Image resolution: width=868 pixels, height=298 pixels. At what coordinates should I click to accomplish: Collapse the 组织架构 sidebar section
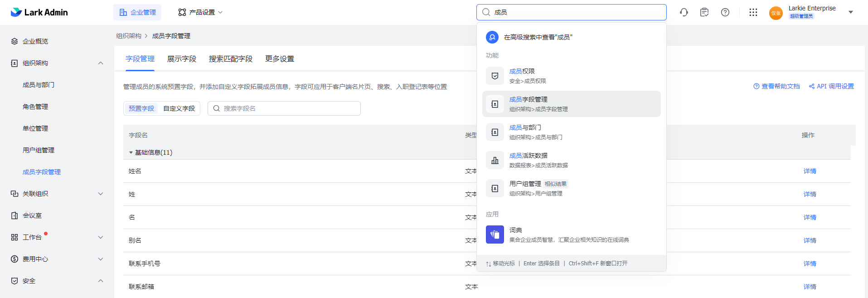[x=101, y=63]
